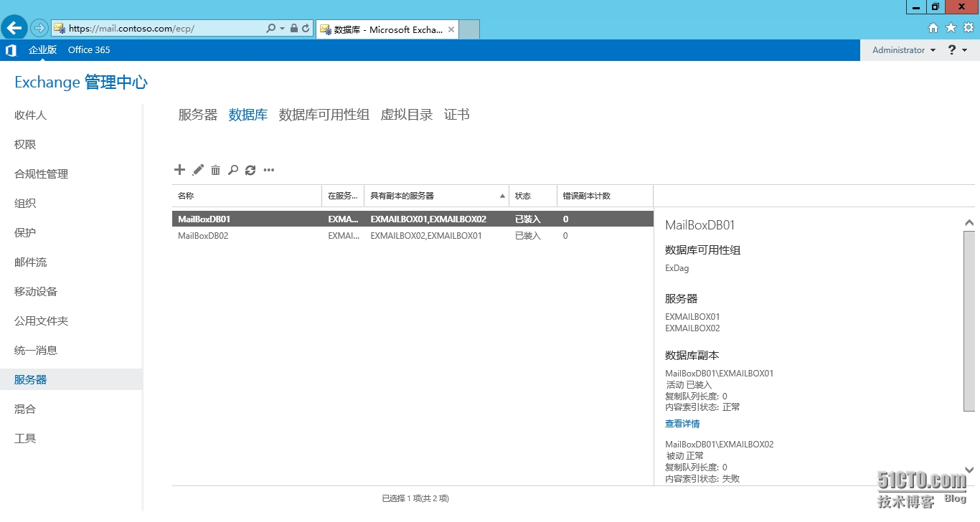Edit selected database with the pencil icon
The height and width of the screenshot is (522, 980).
(198, 170)
